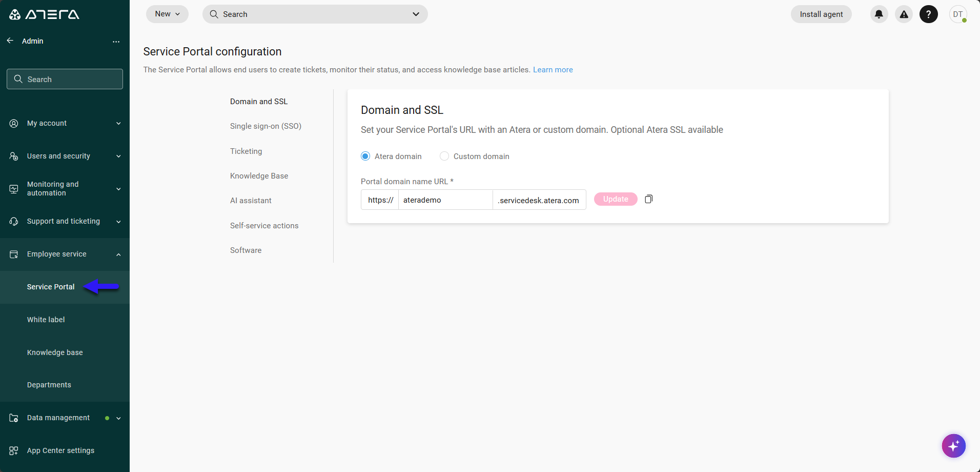Click the https:// prefix text

coord(381,200)
